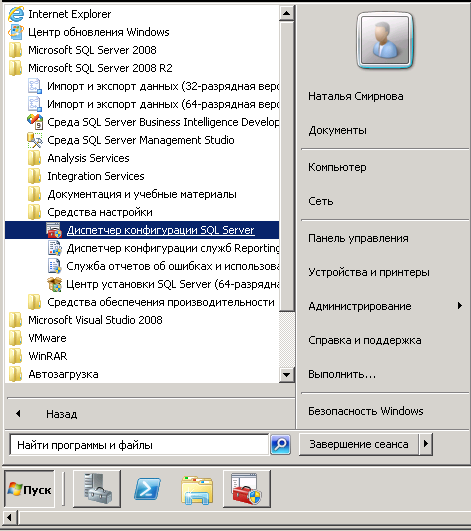Click Назад to return to main menu
The height and width of the screenshot is (531, 471).
(62, 414)
